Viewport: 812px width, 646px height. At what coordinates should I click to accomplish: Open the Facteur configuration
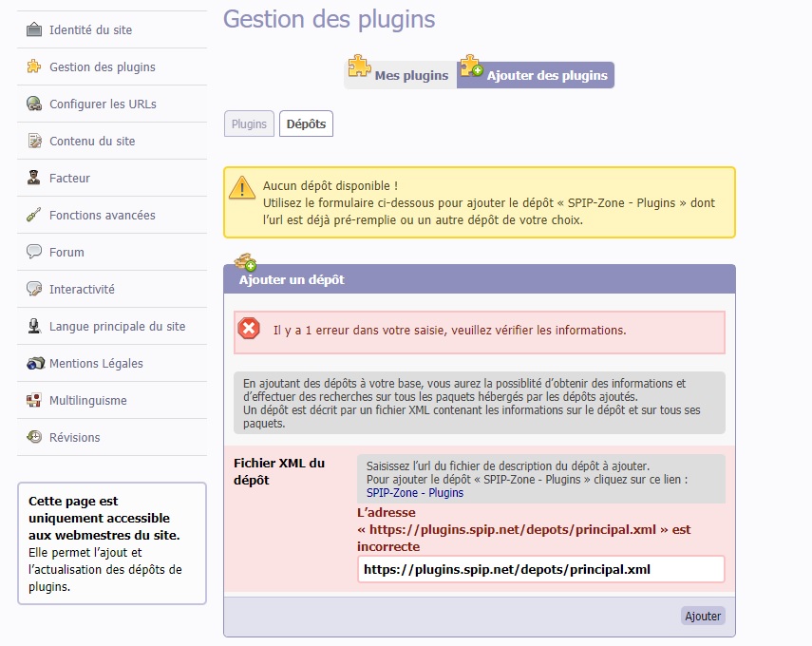coord(112,178)
